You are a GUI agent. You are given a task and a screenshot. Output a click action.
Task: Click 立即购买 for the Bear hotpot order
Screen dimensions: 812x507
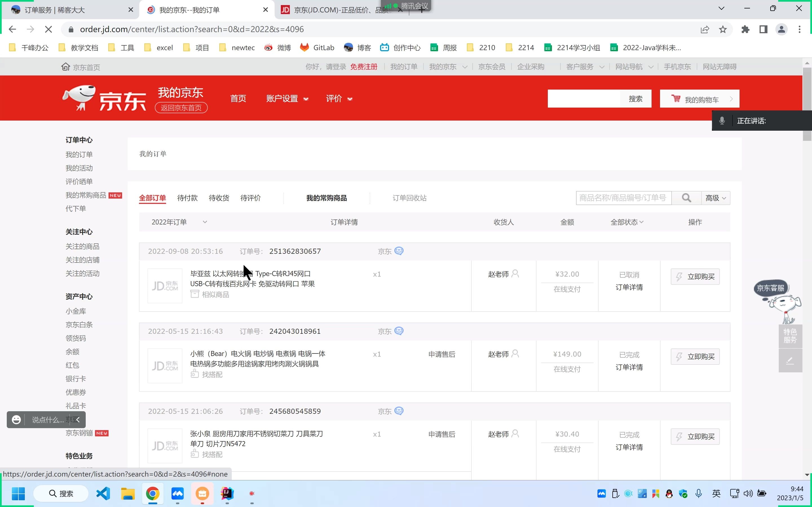[695, 356]
